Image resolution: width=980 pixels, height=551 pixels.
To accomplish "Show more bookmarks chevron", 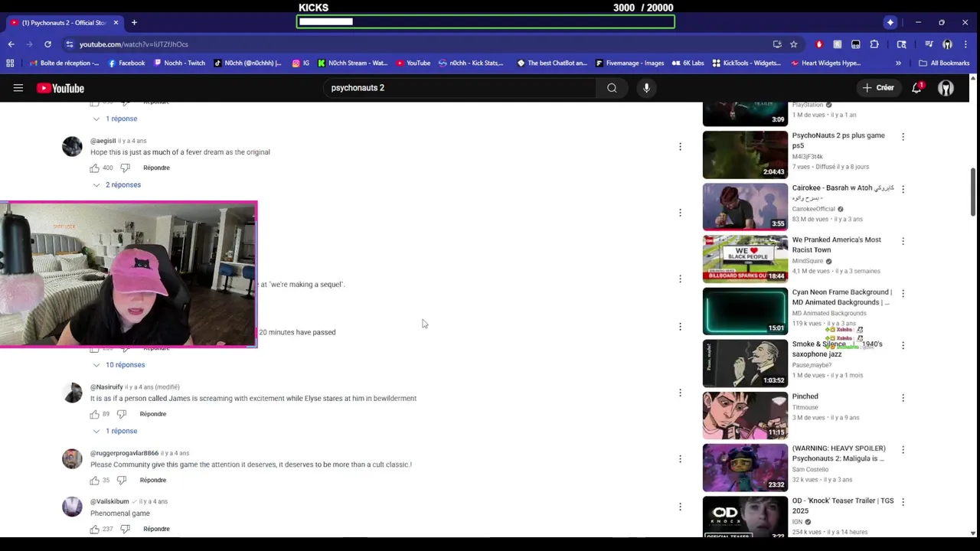I will pos(898,64).
